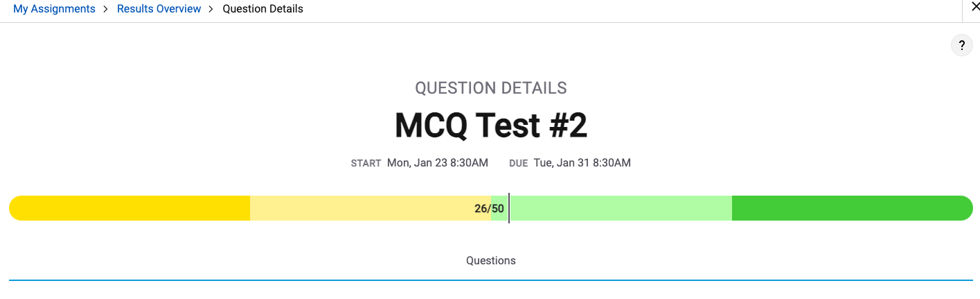Screen dimensions: 980x299
Task: Select the Question Details breadcrumb text
Action: click(x=262, y=9)
